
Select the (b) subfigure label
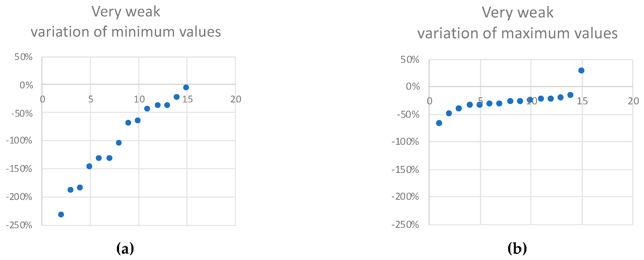[x=517, y=249]
